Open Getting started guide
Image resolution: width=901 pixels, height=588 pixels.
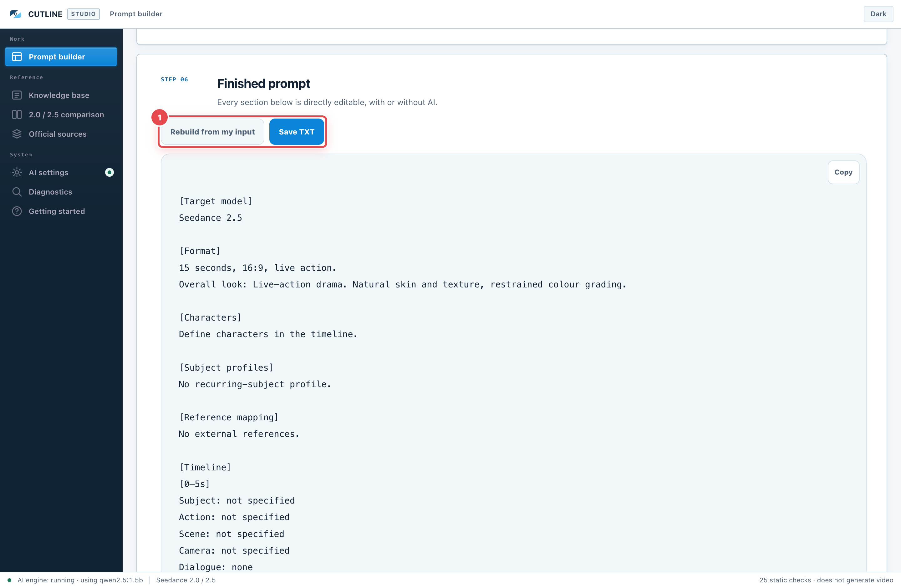click(61, 211)
